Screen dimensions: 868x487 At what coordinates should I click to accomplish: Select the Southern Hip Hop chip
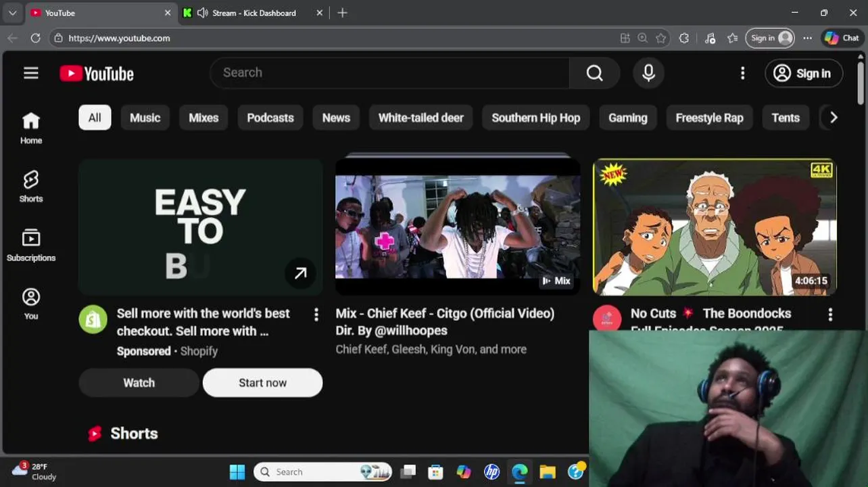[x=536, y=118]
